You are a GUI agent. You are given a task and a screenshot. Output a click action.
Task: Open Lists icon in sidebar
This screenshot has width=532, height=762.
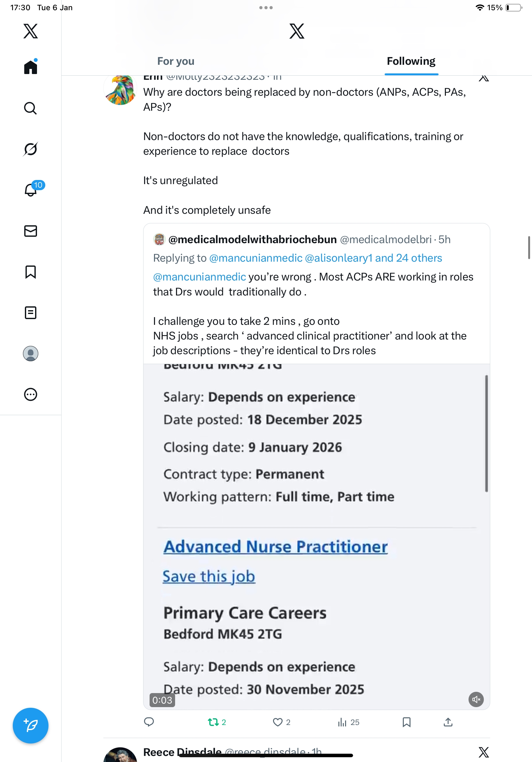[31, 313]
